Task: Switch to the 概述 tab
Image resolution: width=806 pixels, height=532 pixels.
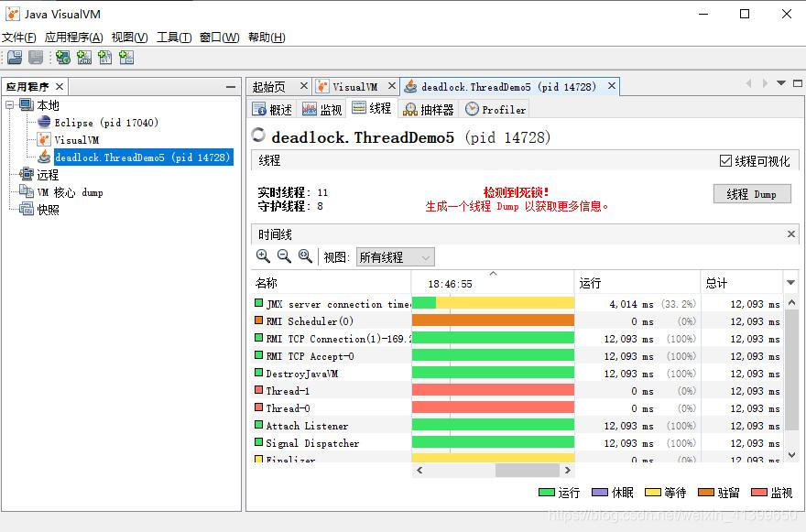Action: pyautogui.click(x=272, y=110)
